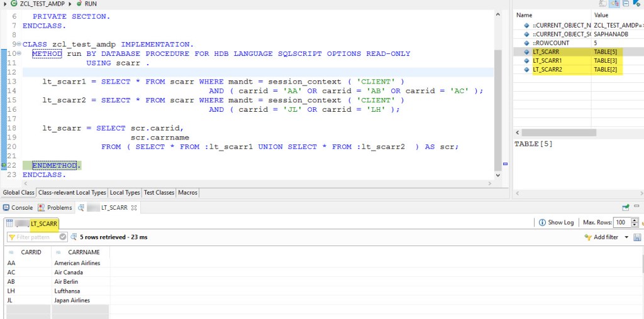Switch to the Console tab
Image resolution: width=644 pixels, height=319 pixels.
tap(18, 207)
